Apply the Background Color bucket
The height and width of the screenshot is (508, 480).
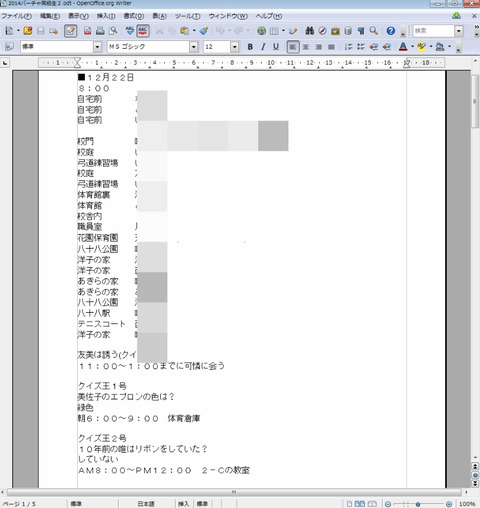coord(440,47)
